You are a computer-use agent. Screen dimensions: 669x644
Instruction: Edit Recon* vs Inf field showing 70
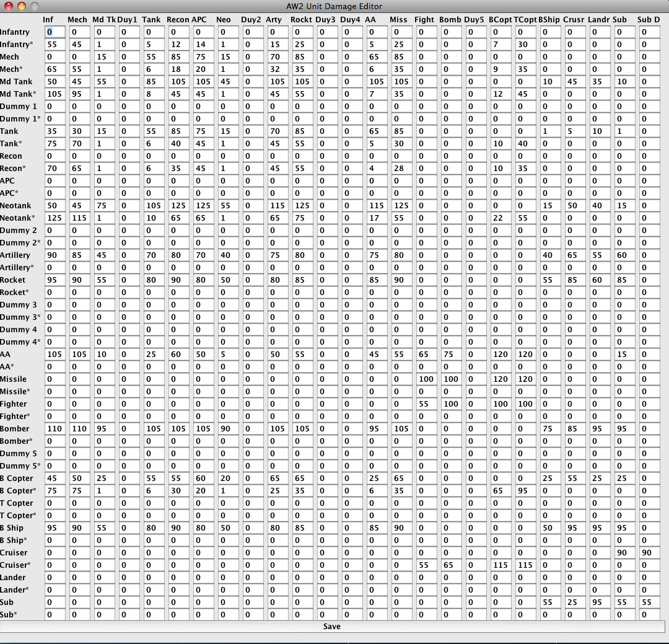pyautogui.click(x=55, y=168)
